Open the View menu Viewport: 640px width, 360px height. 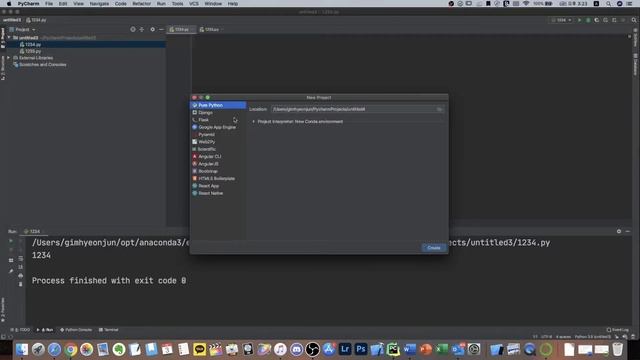(x=78, y=4)
